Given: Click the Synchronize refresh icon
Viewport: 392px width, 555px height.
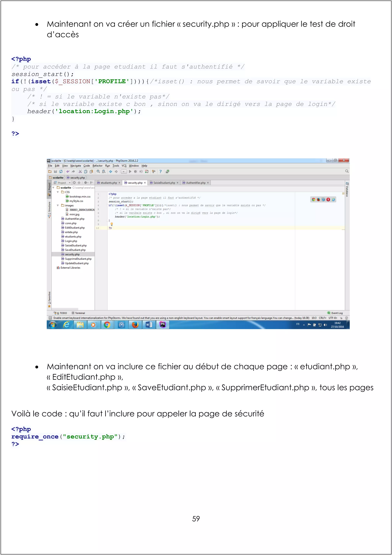Looking at the screenshot, I should tap(61, 171).
